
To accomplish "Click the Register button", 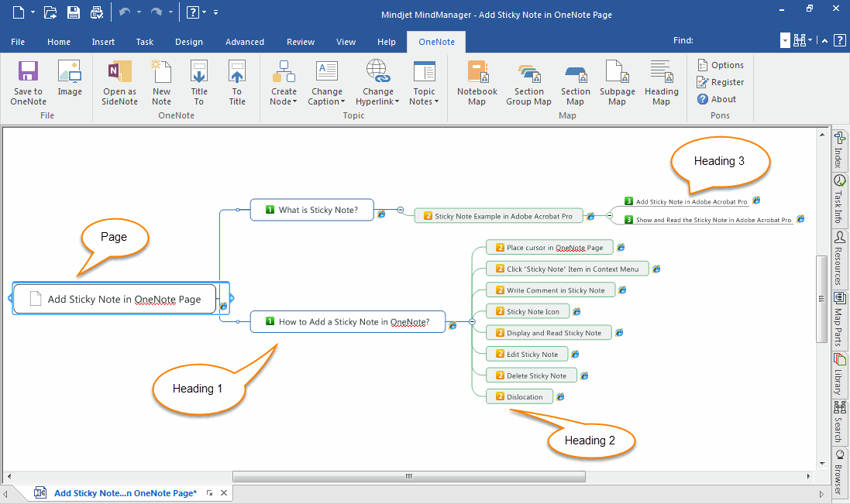I will (x=721, y=82).
